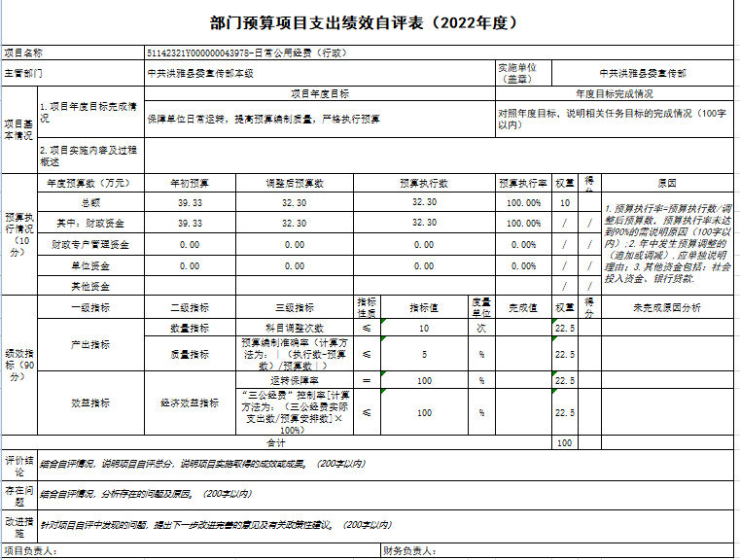Click the 指标值 header cell
The height and width of the screenshot is (560, 740).
[x=424, y=307]
